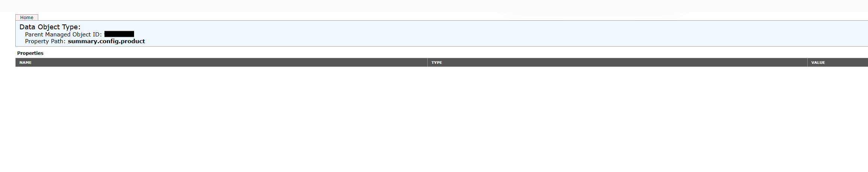The width and height of the screenshot is (868, 172).
Task: Open the Home tab
Action: 27,18
